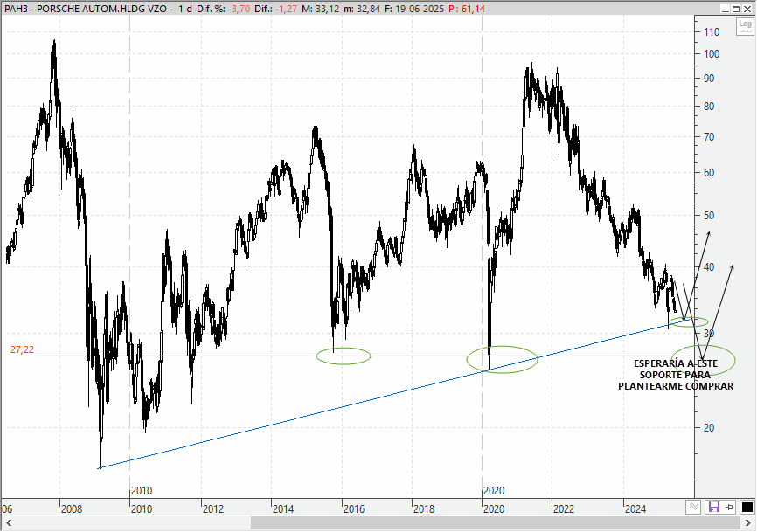The height and width of the screenshot is (532, 757).
Task: Minimize the PAH3 chart window
Action: [726, 9]
